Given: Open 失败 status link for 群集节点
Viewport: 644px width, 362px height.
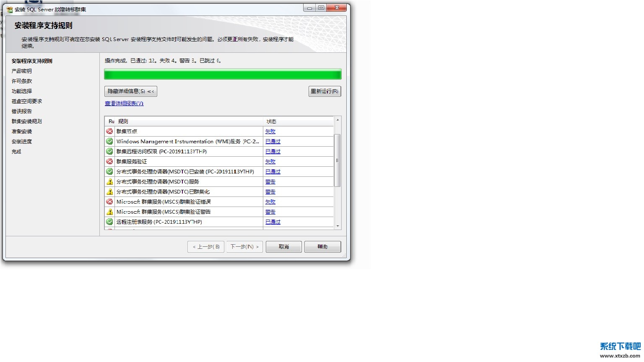Looking at the screenshot, I should [270, 132].
